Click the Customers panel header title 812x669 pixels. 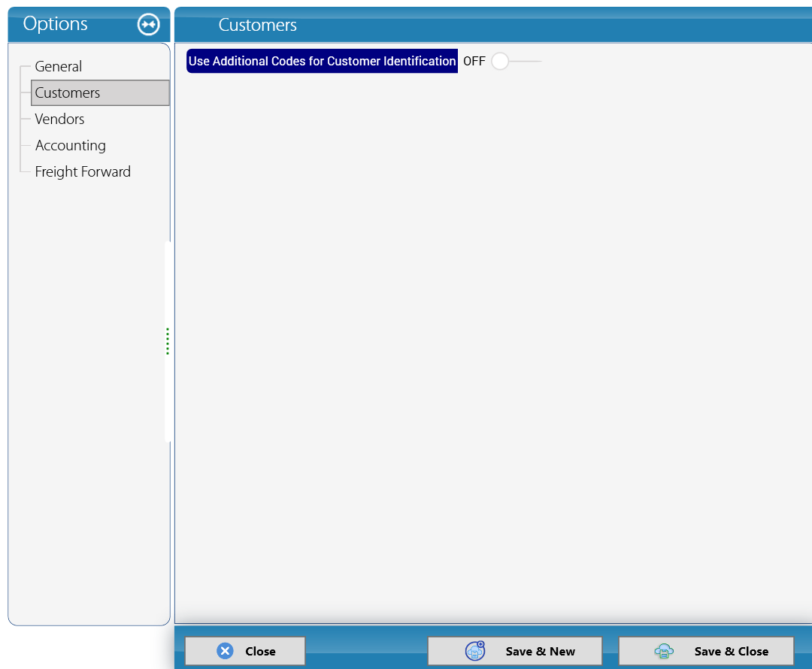257,25
